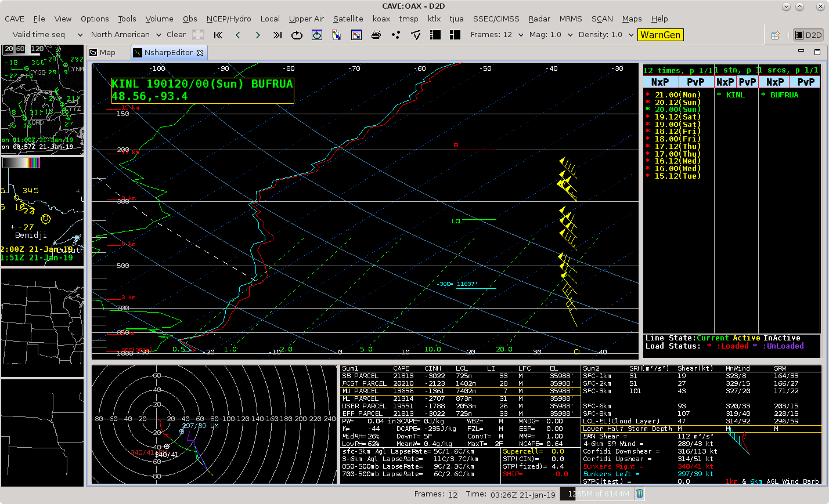Click the points/baseline tool icon

pos(416,35)
